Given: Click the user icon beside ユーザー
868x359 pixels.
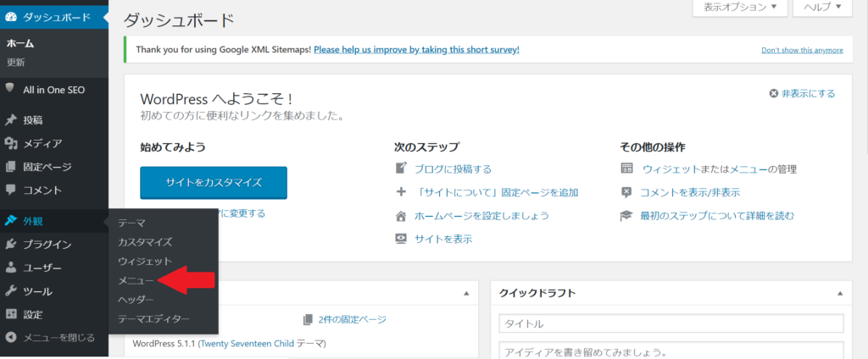Looking at the screenshot, I should [10, 268].
